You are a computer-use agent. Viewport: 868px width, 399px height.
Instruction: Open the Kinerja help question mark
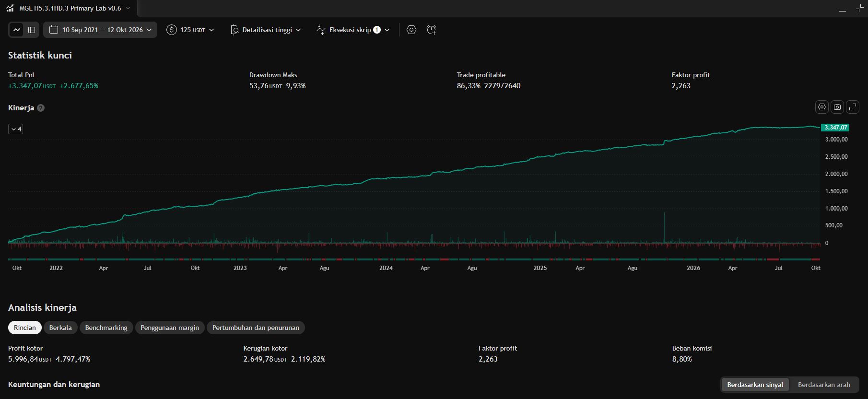(x=41, y=108)
